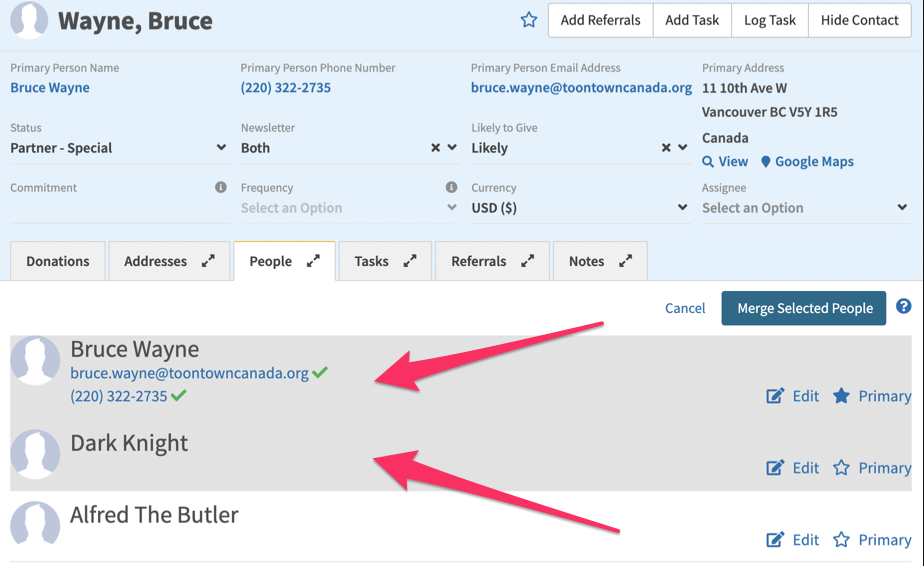Edit Dark Knight person pencil icon
The width and height of the screenshot is (924, 566).
tap(775, 468)
